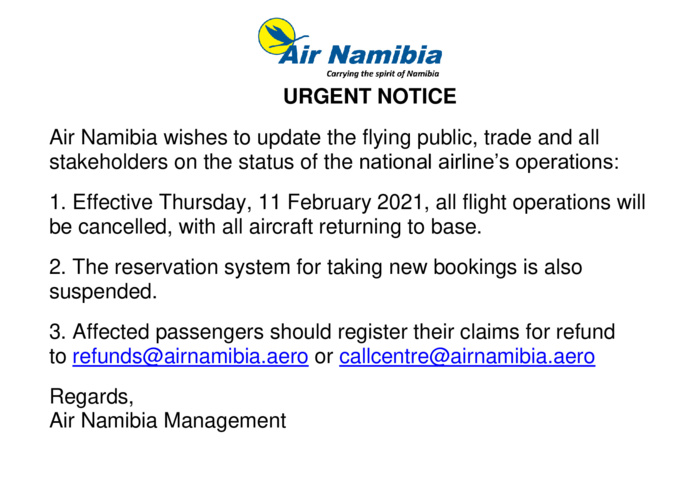Click the Air Namibia sun-bird logo emblem
695x491 pixels.
(x=281, y=38)
